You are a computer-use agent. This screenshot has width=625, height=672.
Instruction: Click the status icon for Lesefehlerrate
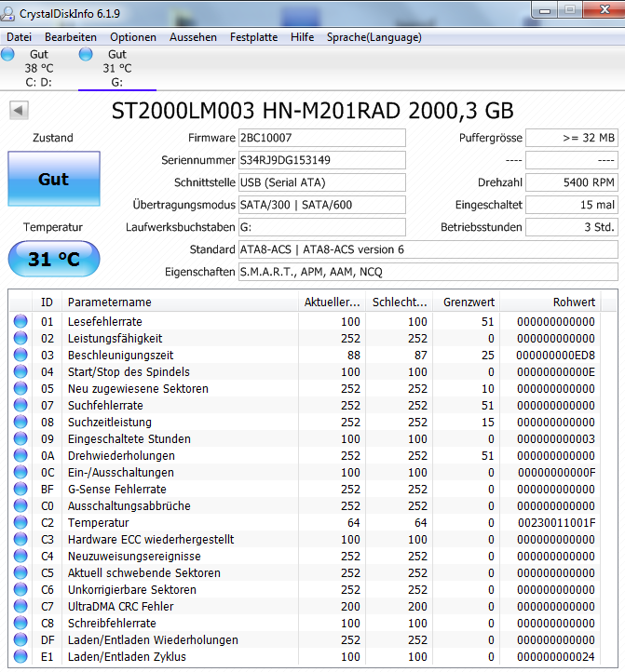coord(20,321)
